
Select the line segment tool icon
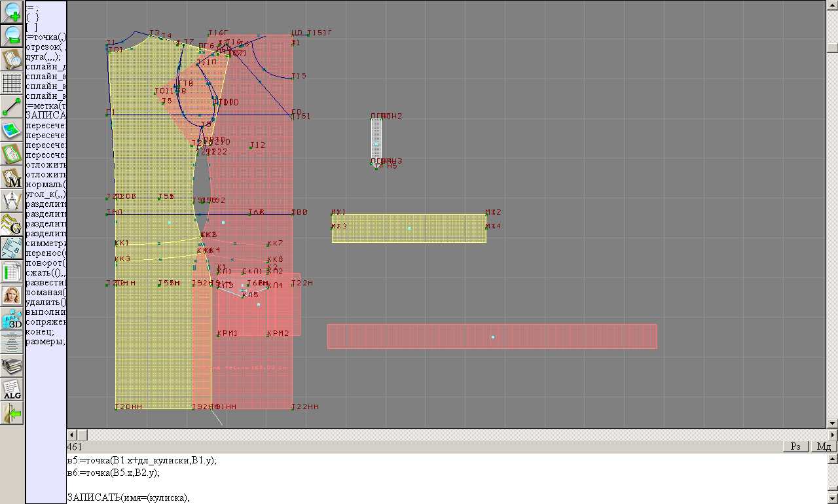[x=12, y=107]
